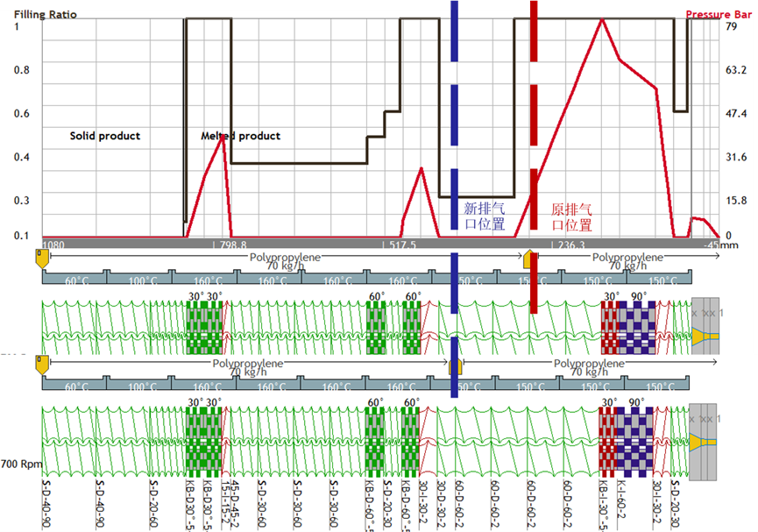Click the yellow feed hopper starting the upper barrel
The height and width of the screenshot is (532, 758).
[41, 258]
